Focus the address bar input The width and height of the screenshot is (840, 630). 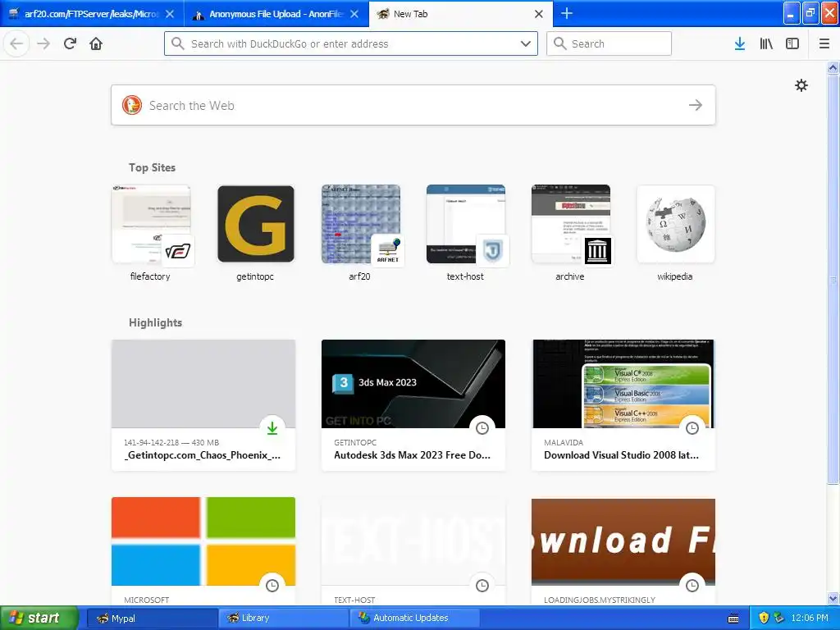click(351, 43)
